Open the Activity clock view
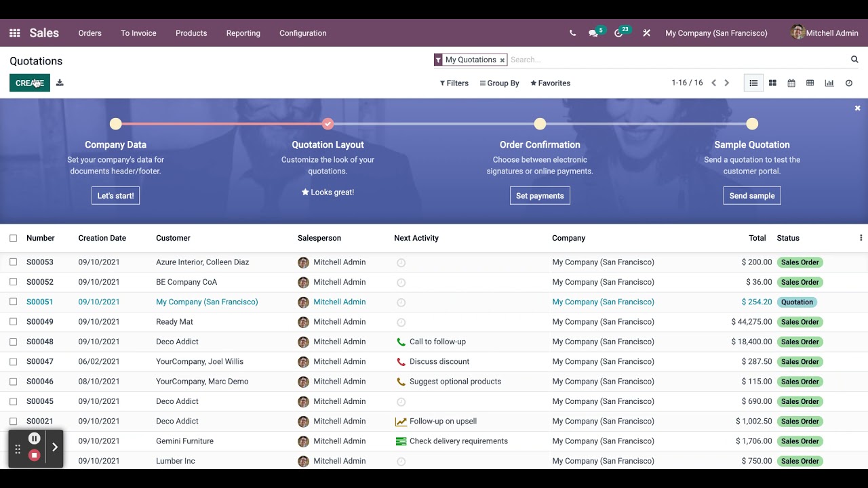Image resolution: width=868 pixels, height=488 pixels. tap(849, 83)
